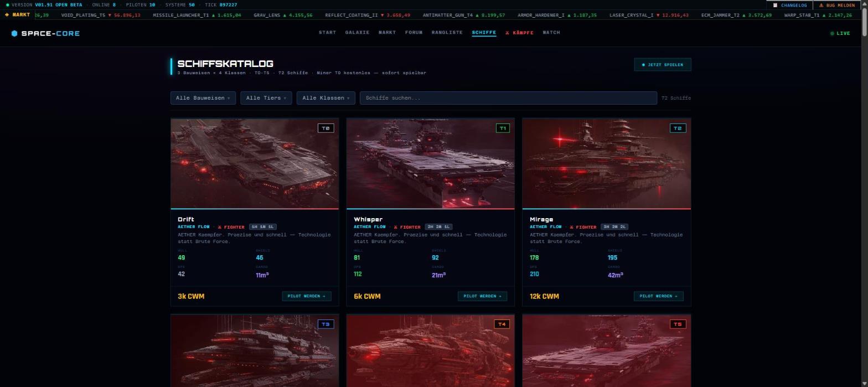This screenshot has width=868, height=387.
Task: Expand the Alle Tiers dropdown
Action: tap(266, 98)
